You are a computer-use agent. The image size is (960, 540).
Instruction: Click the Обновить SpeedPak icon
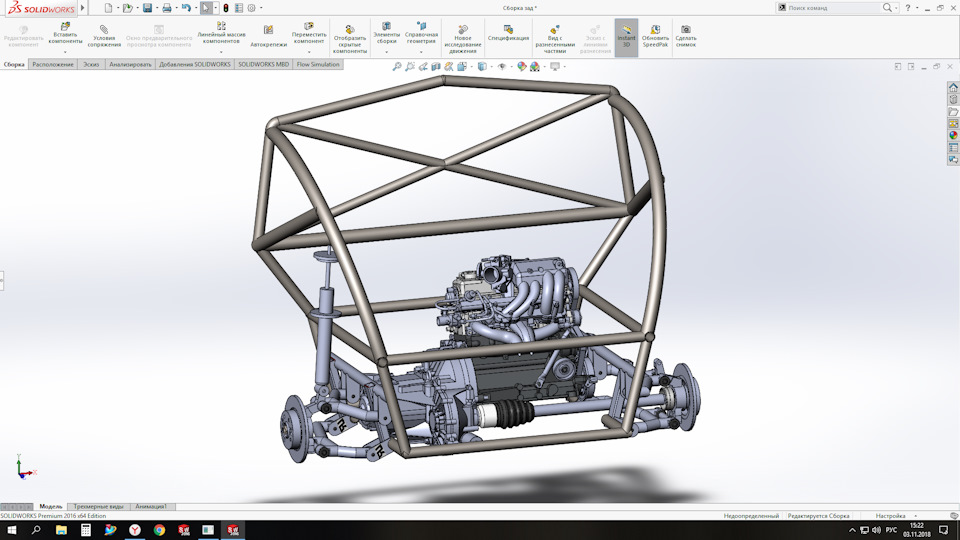coord(655,30)
